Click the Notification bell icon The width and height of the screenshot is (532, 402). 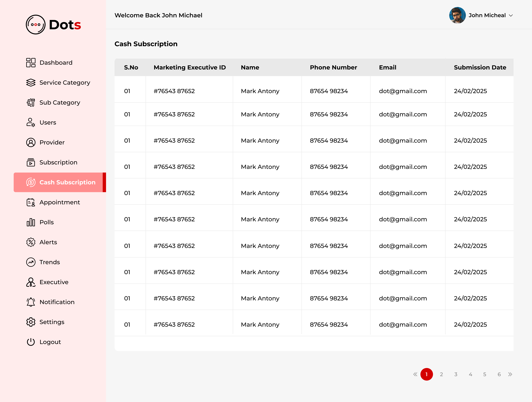tap(31, 302)
